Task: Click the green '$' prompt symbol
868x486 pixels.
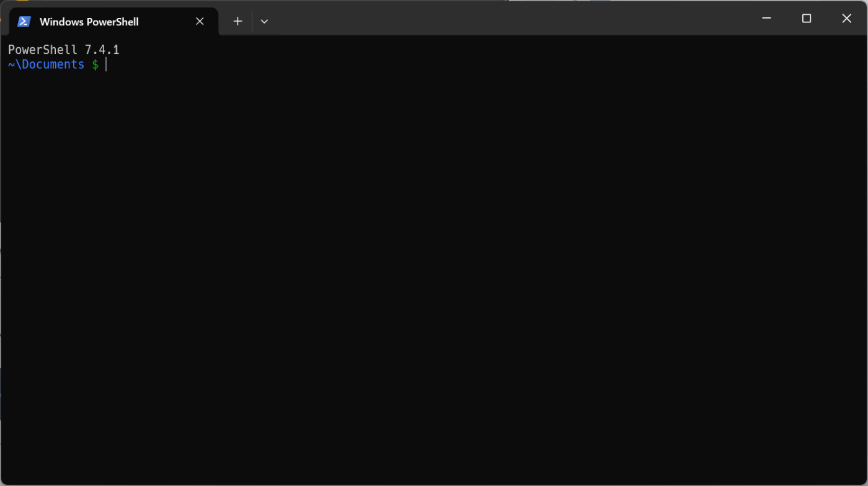Action: coord(95,64)
